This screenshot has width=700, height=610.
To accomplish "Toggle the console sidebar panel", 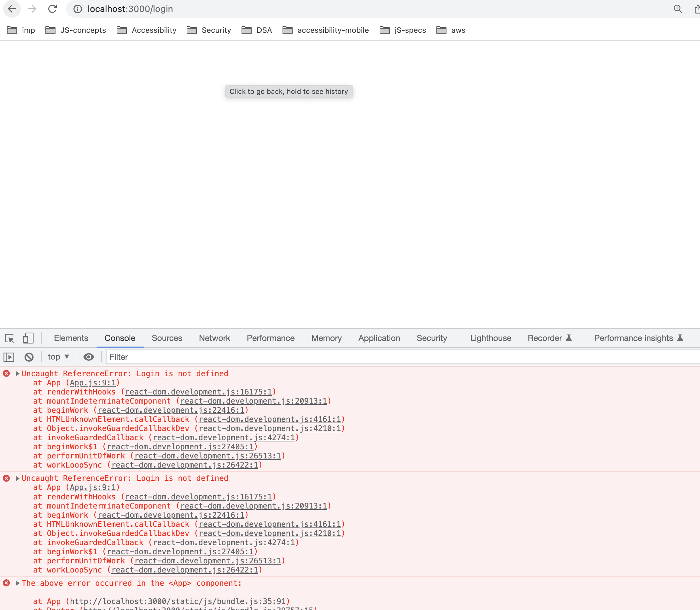I will pyautogui.click(x=9, y=357).
